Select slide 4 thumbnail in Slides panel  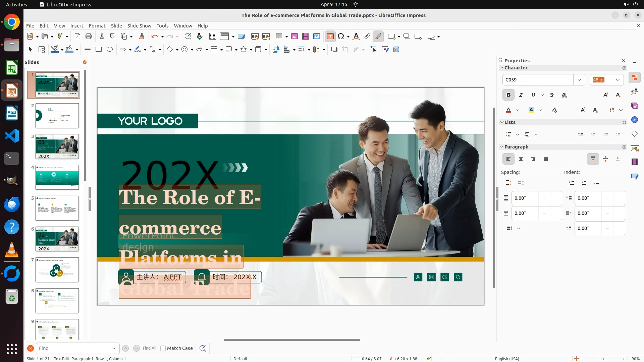click(57, 177)
